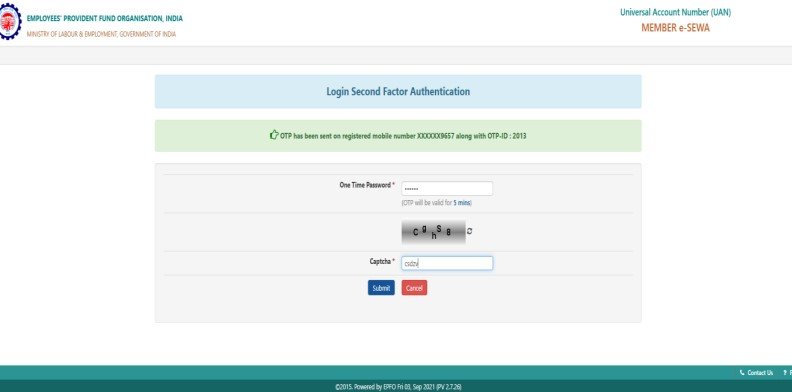
Task: Click the OTP sent notification message
Action: (398, 136)
